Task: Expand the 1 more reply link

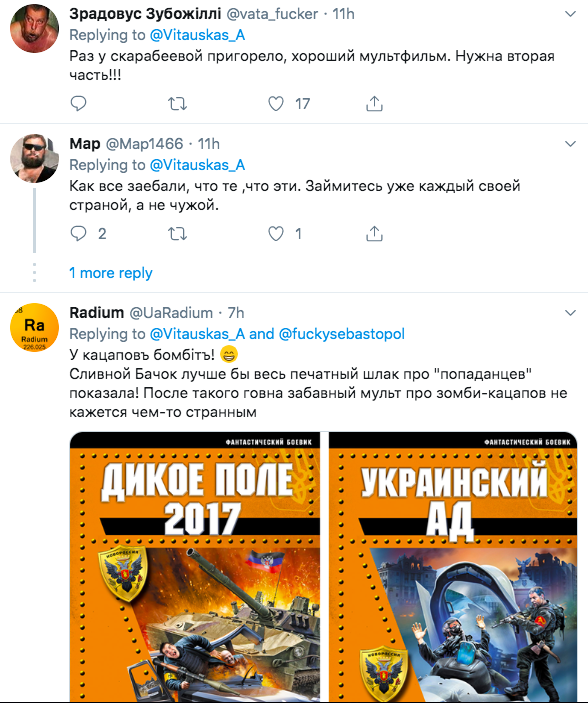Action: 111,273
